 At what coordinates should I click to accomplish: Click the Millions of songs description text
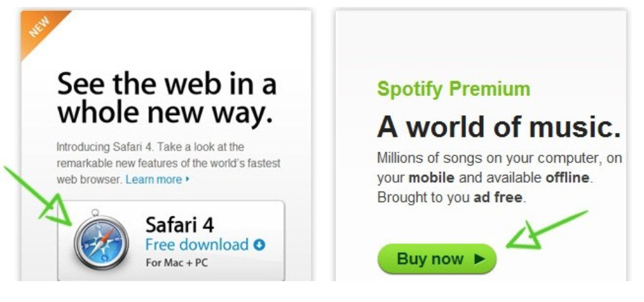[499, 178]
